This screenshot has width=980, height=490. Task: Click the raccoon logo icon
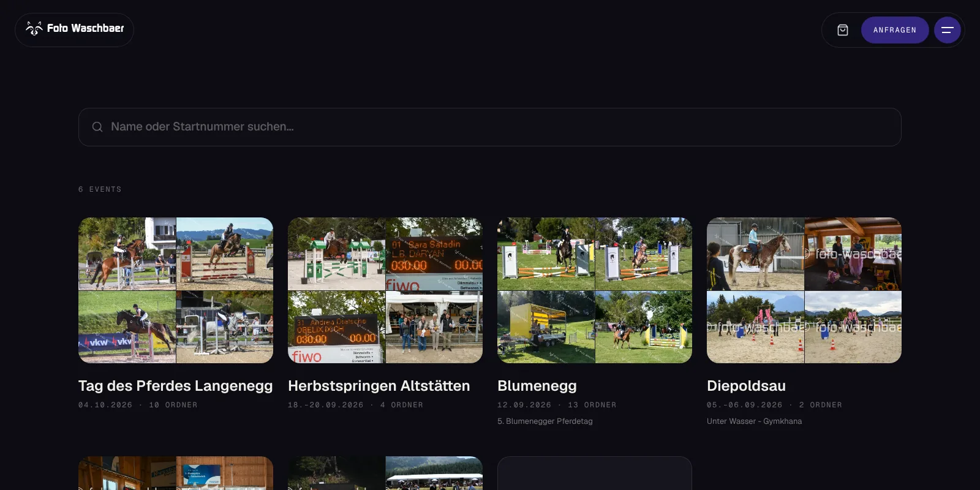[34, 28]
